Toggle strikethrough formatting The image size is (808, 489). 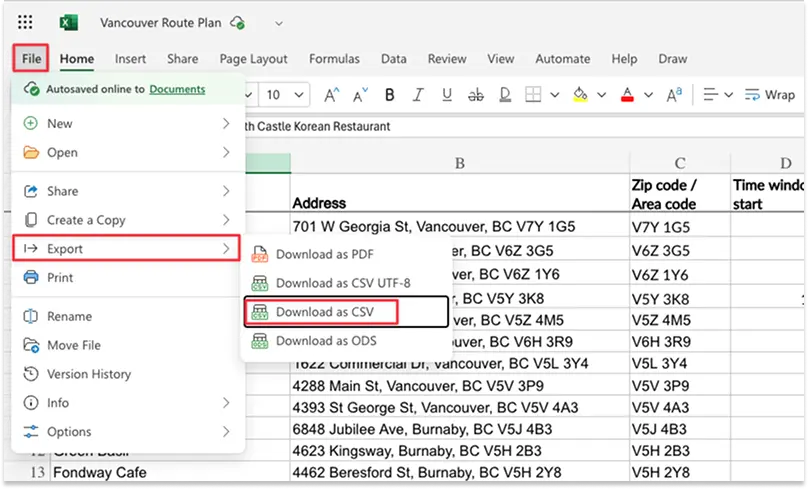click(476, 95)
